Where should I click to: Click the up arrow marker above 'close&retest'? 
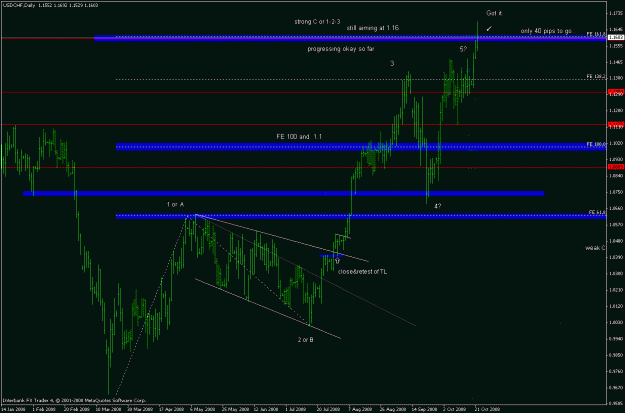(x=338, y=261)
